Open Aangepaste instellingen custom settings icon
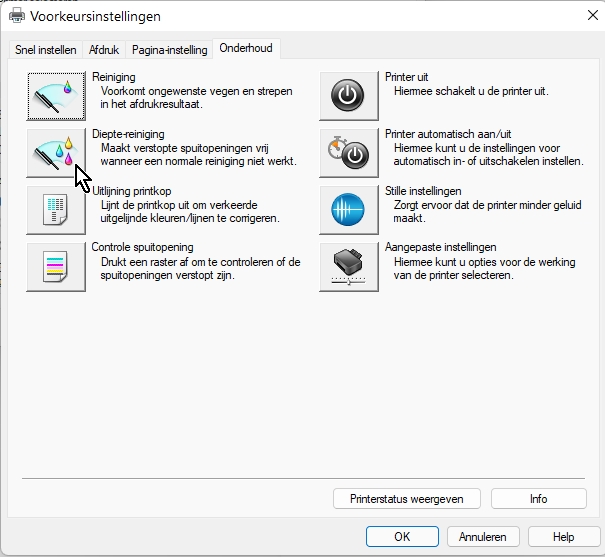 point(349,266)
